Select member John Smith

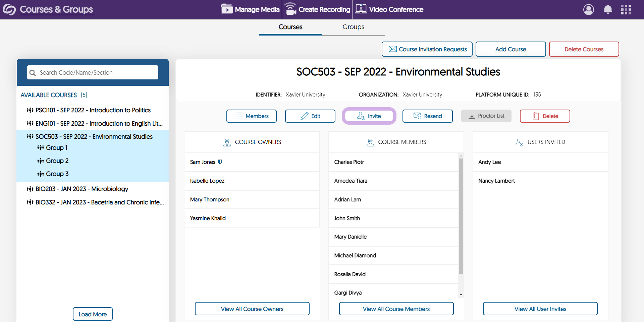(393, 218)
